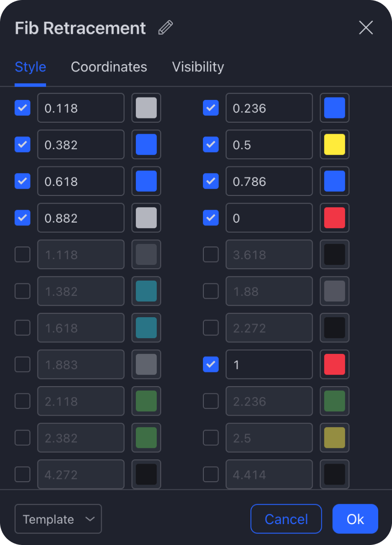The width and height of the screenshot is (392, 545).
Task: Click the 0.786 value input field
Action: click(x=269, y=181)
